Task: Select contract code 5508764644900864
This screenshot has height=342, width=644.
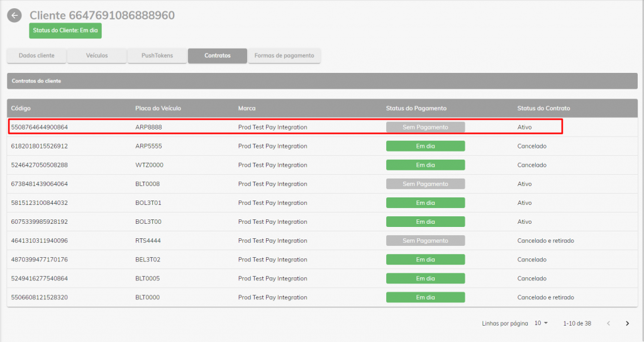Action: pos(40,127)
